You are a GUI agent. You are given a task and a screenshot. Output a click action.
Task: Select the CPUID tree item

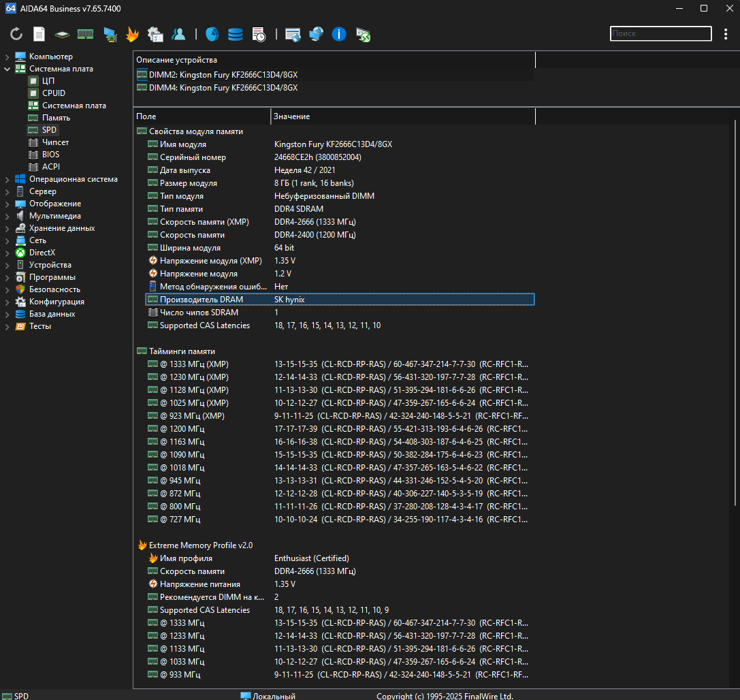(53, 93)
